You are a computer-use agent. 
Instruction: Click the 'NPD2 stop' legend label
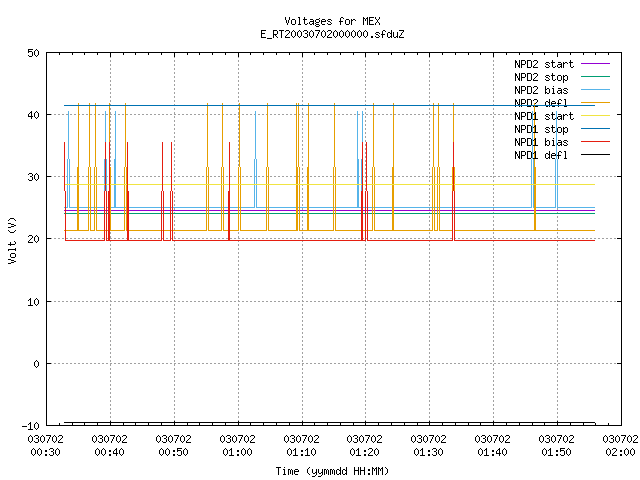541,77
